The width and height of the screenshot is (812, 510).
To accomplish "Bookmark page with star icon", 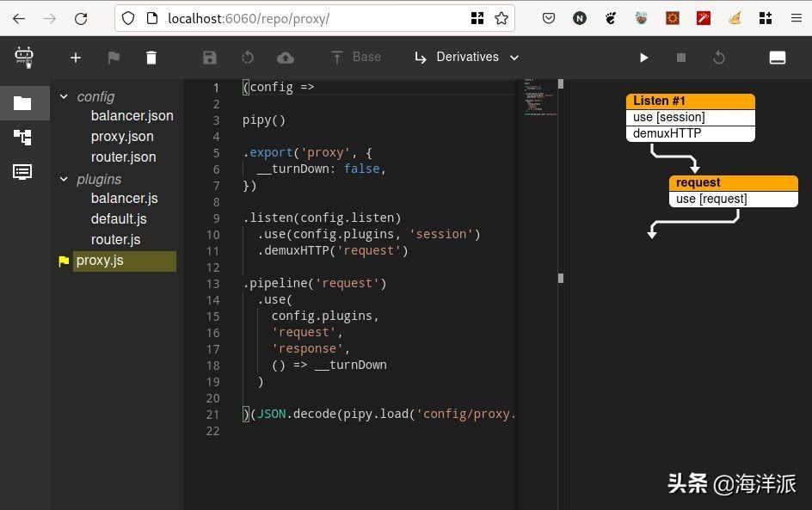I will 501,19.
